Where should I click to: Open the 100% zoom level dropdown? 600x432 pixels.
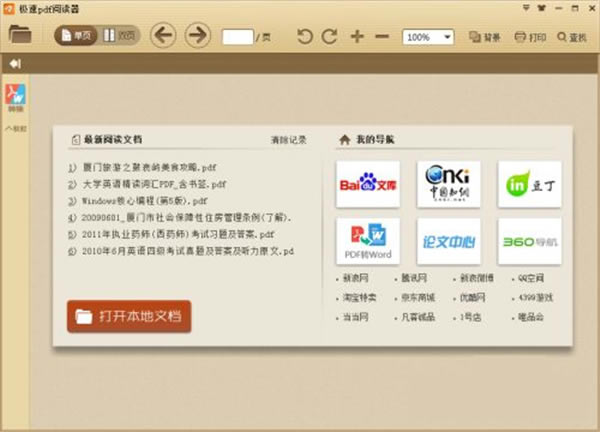pos(428,37)
